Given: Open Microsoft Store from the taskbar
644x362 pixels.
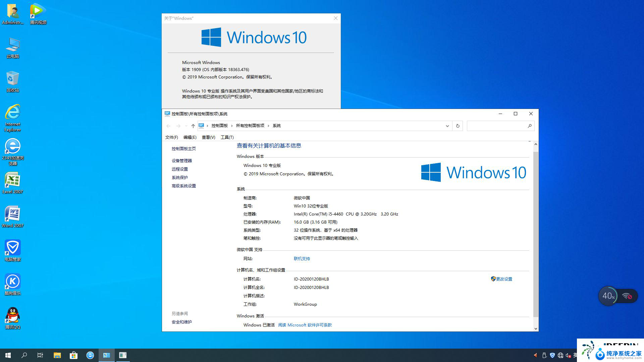Looking at the screenshot, I should point(74,355).
